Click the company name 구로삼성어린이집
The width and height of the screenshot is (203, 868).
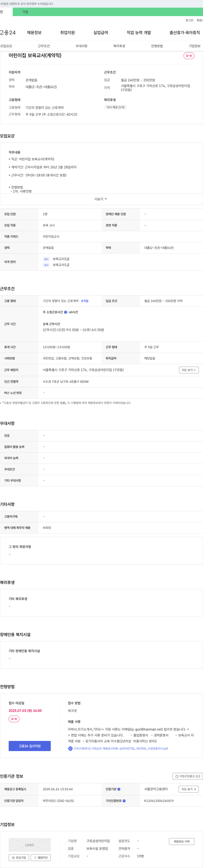point(98,841)
